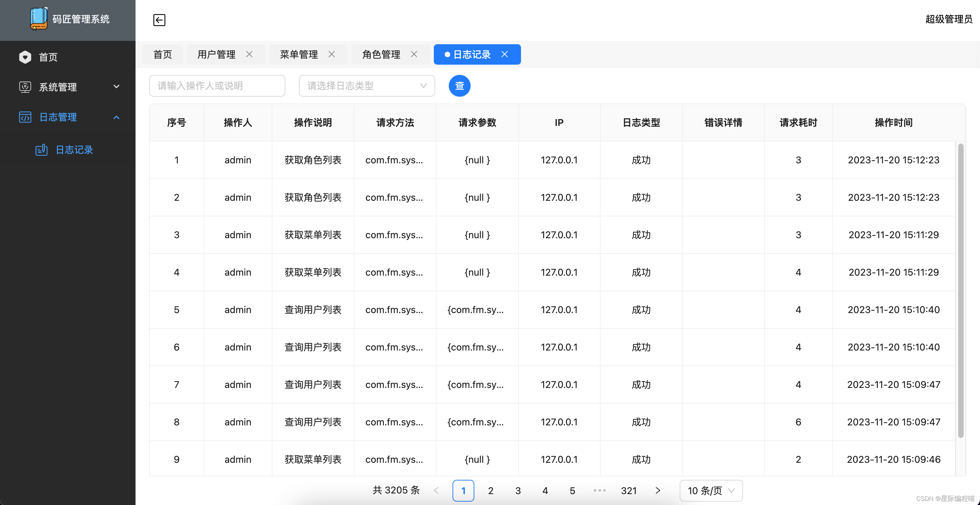Close the 角色管理 tab
This screenshot has height=505, width=980.
click(414, 54)
